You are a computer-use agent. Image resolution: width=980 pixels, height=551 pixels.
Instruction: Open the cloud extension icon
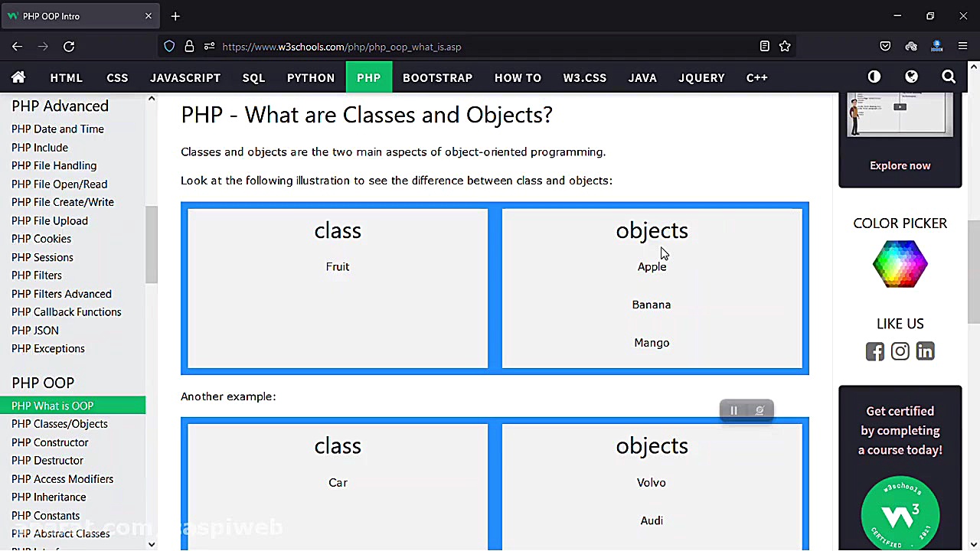tap(911, 47)
